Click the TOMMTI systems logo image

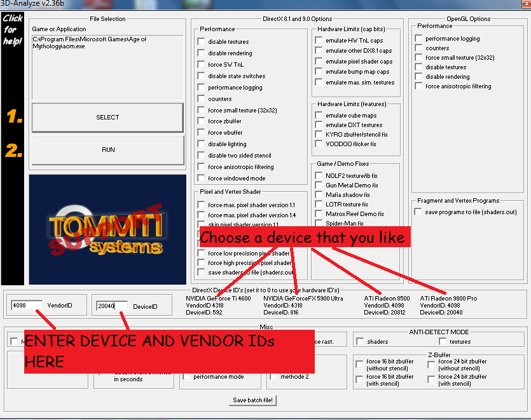click(x=107, y=229)
